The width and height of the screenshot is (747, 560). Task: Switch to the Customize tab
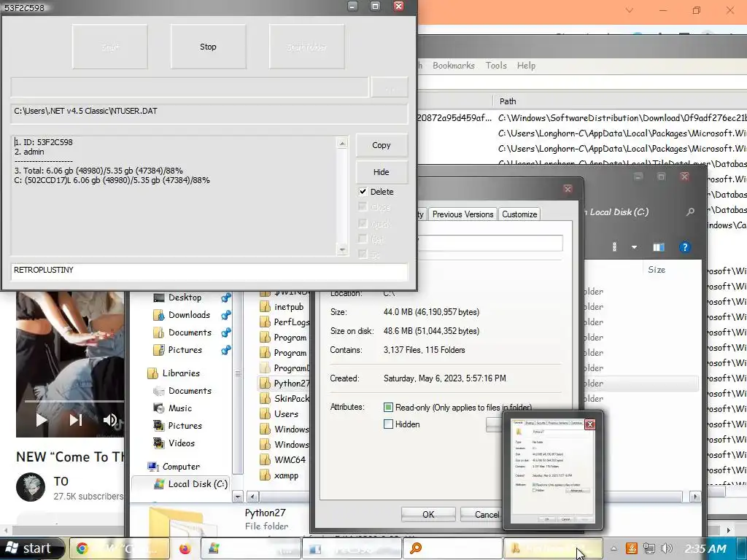(x=519, y=214)
